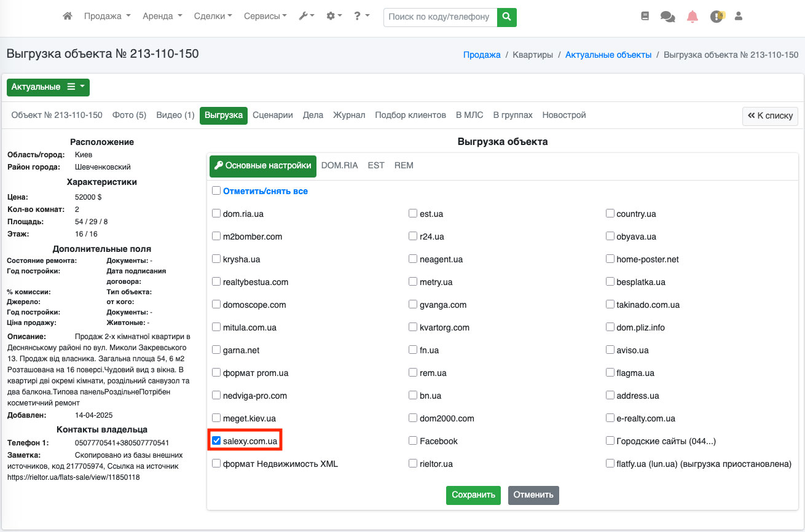Viewport: 805px width, 532px height.
Task: Expand the 'Продажа' dropdown menu
Action: pos(107,17)
